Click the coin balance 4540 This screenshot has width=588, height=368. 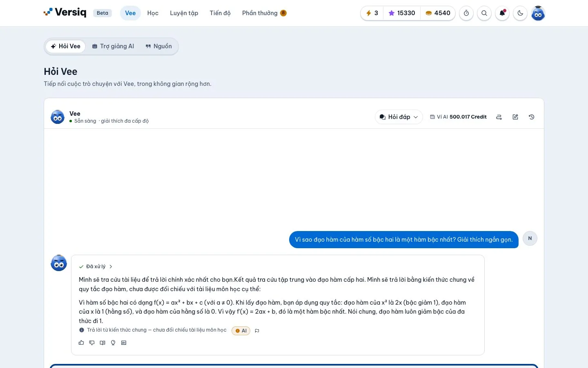pyautogui.click(x=438, y=13)
